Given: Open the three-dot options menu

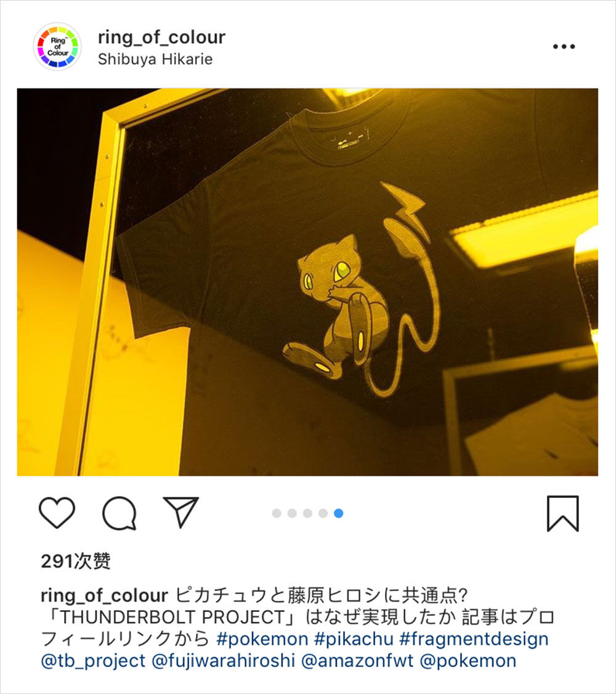Looking at the screenshot, I should [x=564, y=46].
